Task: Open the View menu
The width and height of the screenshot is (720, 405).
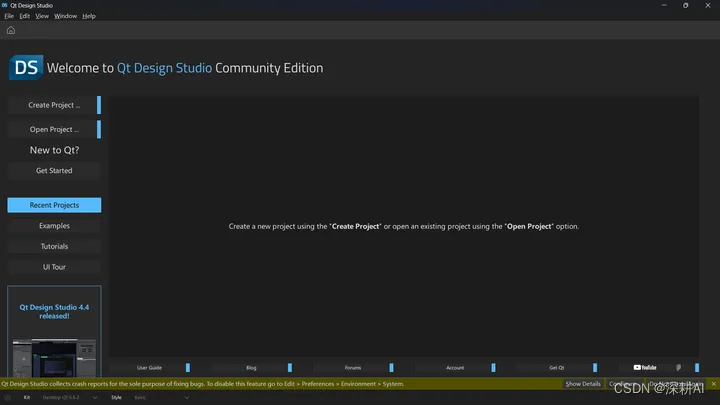Action: tap(42, 16)
